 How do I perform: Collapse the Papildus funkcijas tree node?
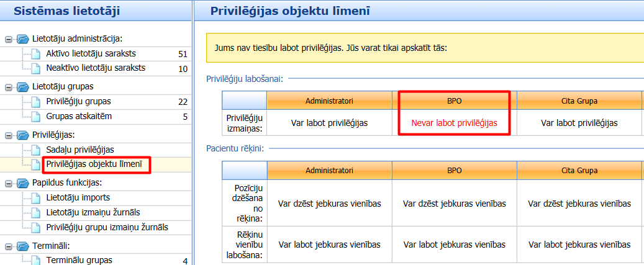[x=9, y=183]
